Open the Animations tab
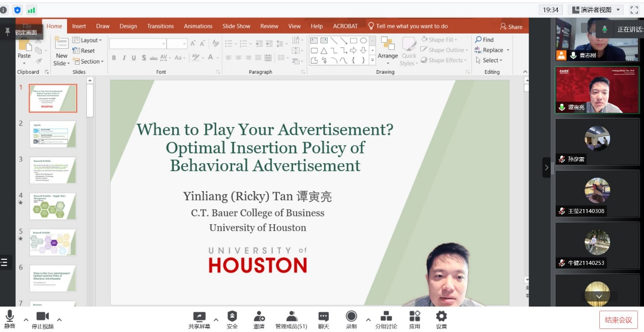This screenshot has height=332, width=644. coord(198,26)
